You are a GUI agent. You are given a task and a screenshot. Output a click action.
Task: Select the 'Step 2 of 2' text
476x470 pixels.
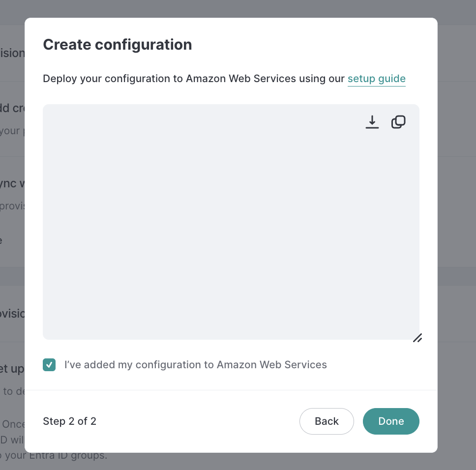[69, 421]
